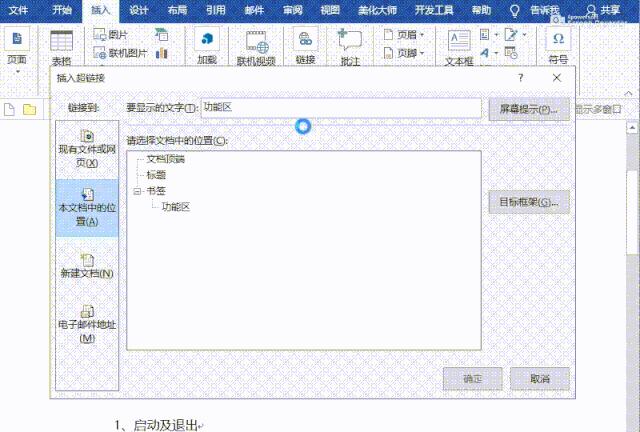The height and width of the screenshot is (432, 640).
Task: Select 新建文档 link target option
Action: click(87, 265)
